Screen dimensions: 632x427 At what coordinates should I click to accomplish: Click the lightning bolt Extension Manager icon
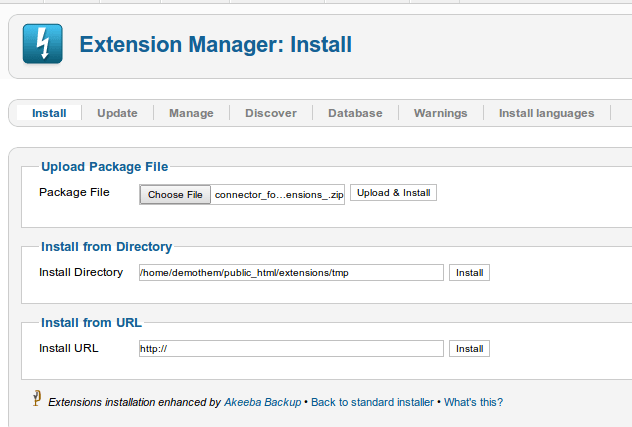click(x=41, y=45)
